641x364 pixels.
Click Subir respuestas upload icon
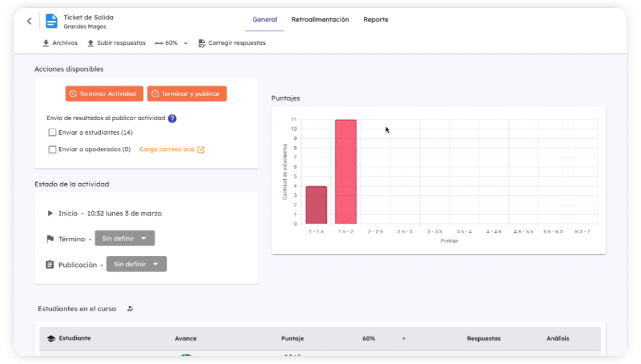[91, 43]
